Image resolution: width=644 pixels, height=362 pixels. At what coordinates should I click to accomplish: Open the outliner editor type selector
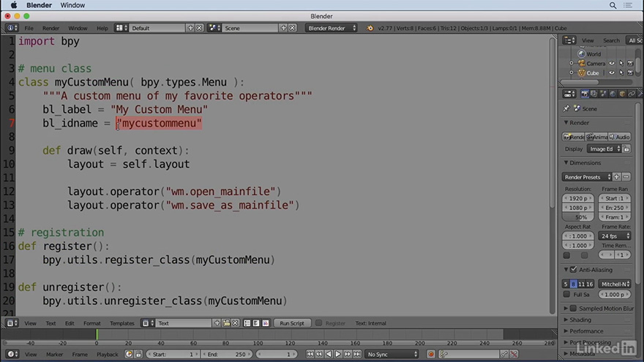[569, 40]
